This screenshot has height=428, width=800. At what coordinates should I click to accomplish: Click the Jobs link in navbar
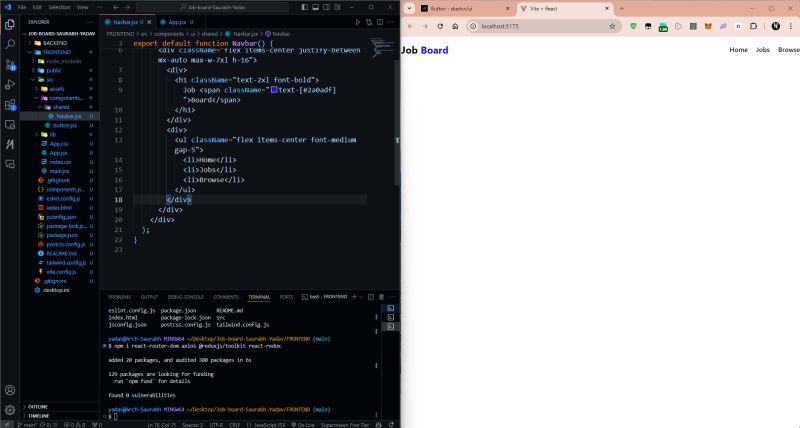(x=762, y=49)
